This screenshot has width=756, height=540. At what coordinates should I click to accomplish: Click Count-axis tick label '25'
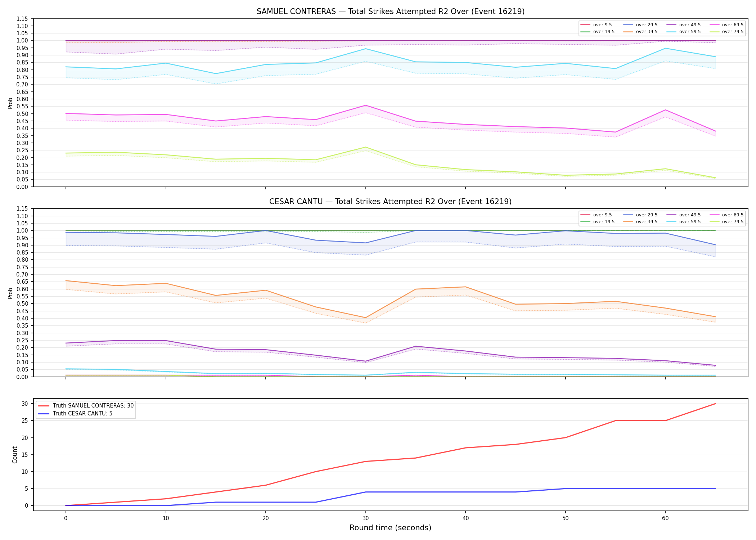coord(25,421)
